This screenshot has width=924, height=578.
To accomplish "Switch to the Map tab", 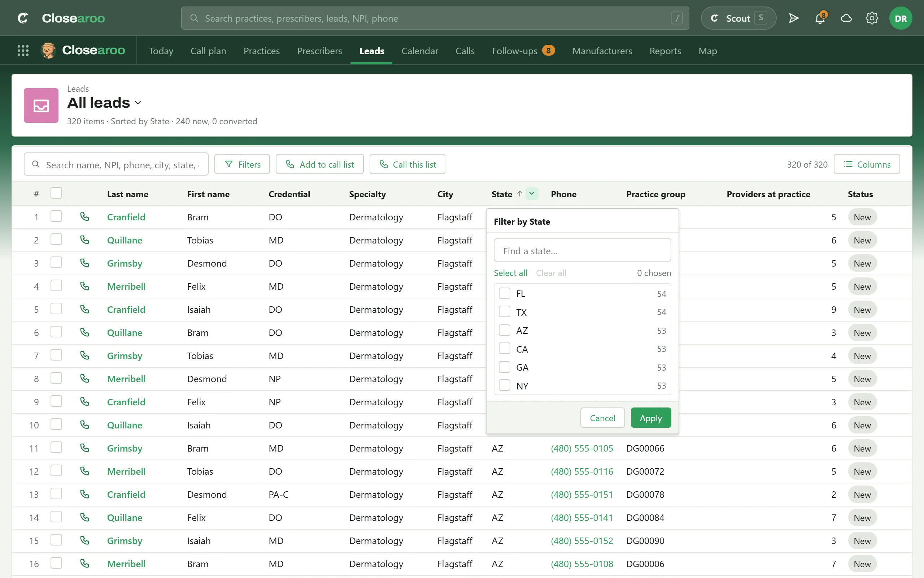I will (x=707, y=51).
